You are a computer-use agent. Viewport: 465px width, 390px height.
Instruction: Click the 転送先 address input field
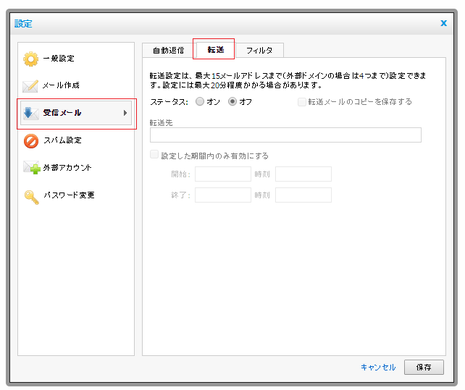coord(286,135)
